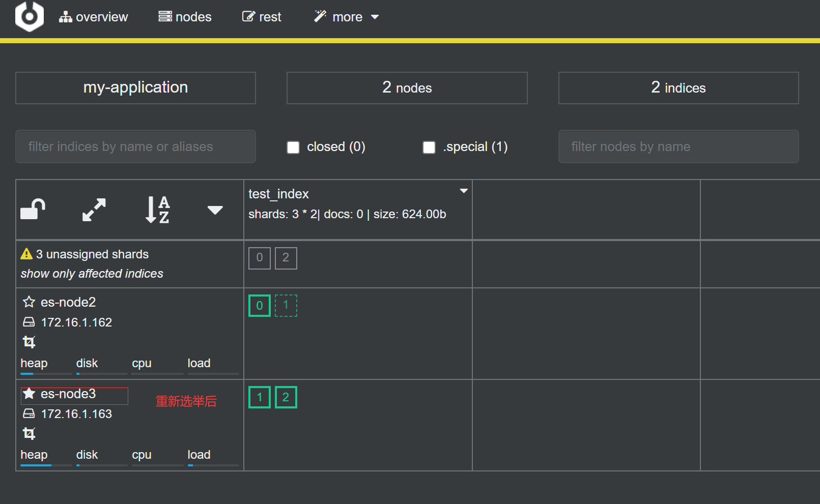Focus the filter indices by name field
820x504 pixels.
coord(135,146)
